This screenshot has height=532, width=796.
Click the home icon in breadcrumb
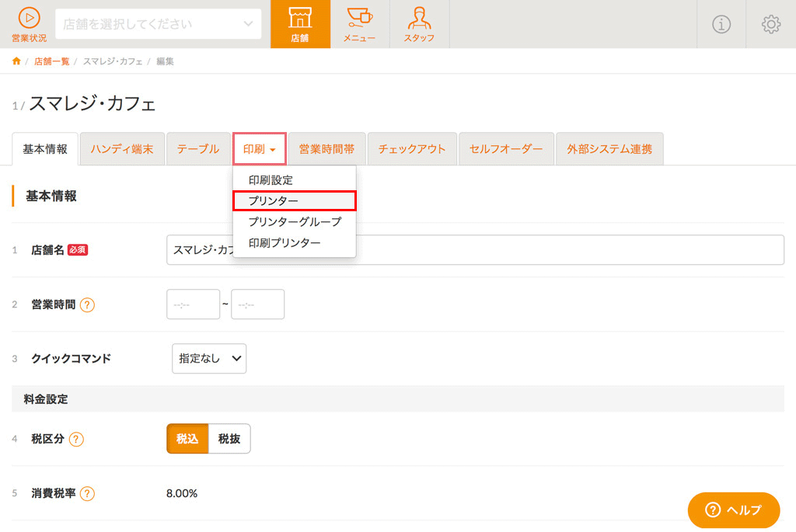click(16, 61)
